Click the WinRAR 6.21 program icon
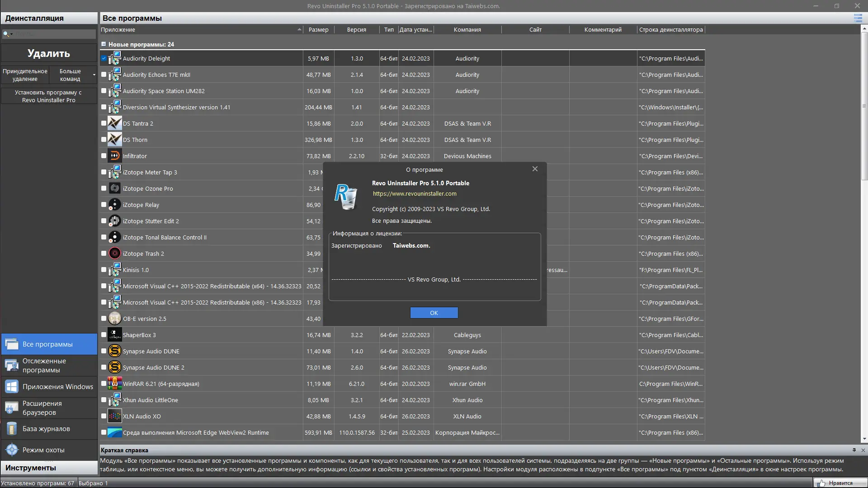The image size is (868, 488). click(115, 384)
